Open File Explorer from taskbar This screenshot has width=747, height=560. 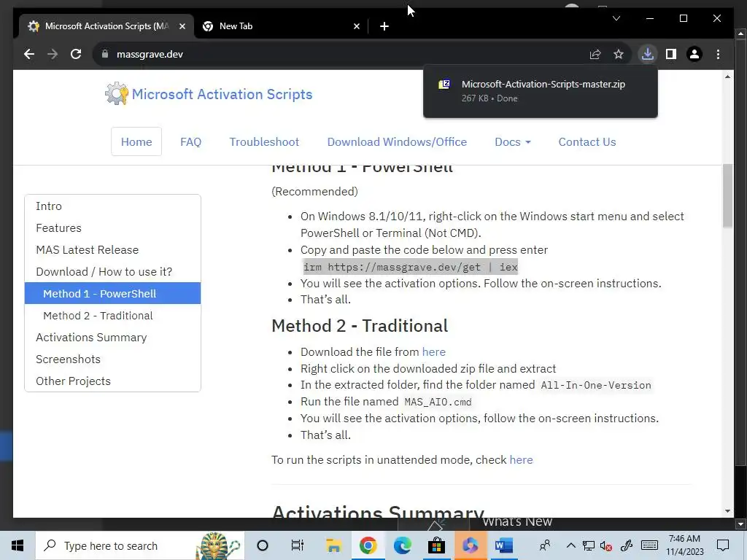(x=333, y=545)
